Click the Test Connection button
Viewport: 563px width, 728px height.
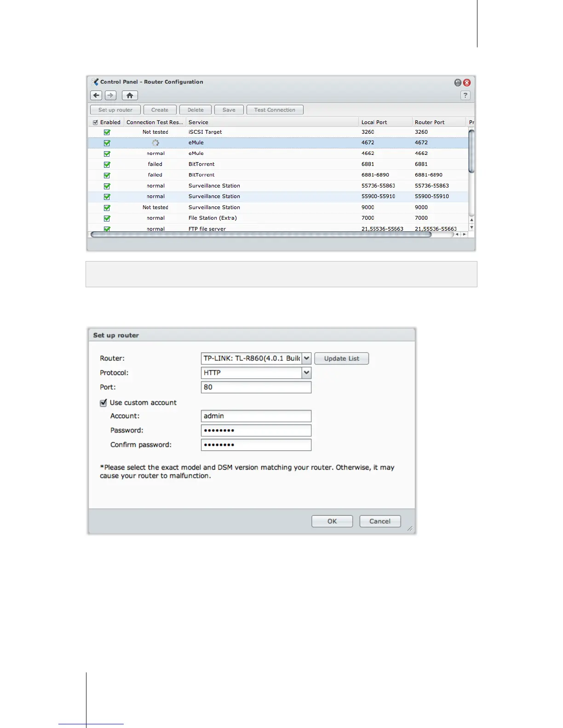(275, 110)
